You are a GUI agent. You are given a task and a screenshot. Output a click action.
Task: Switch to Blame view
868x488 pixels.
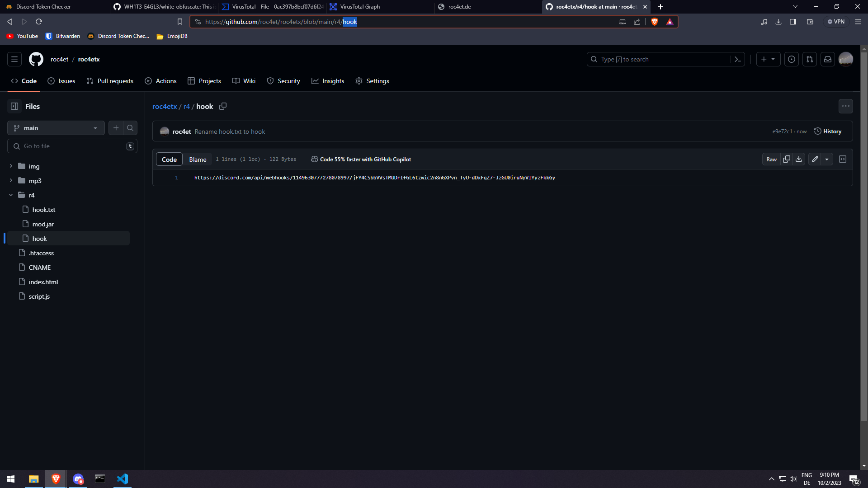pyautogui.click(x=198, y=160)
